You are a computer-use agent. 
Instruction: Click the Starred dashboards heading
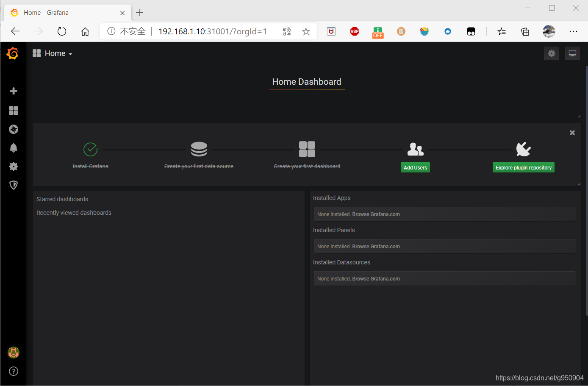tap(62, 199)
